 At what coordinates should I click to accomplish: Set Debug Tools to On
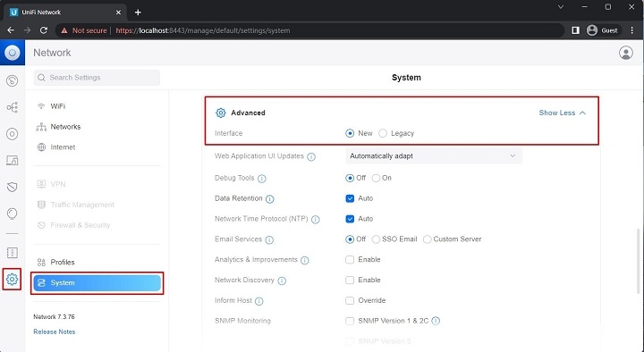coord(376,178)
